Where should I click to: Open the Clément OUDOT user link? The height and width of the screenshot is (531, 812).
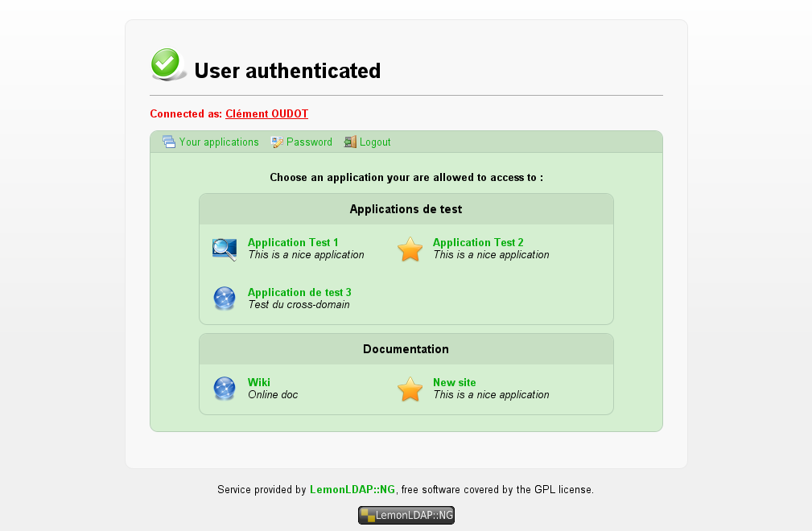coord(266,114)
